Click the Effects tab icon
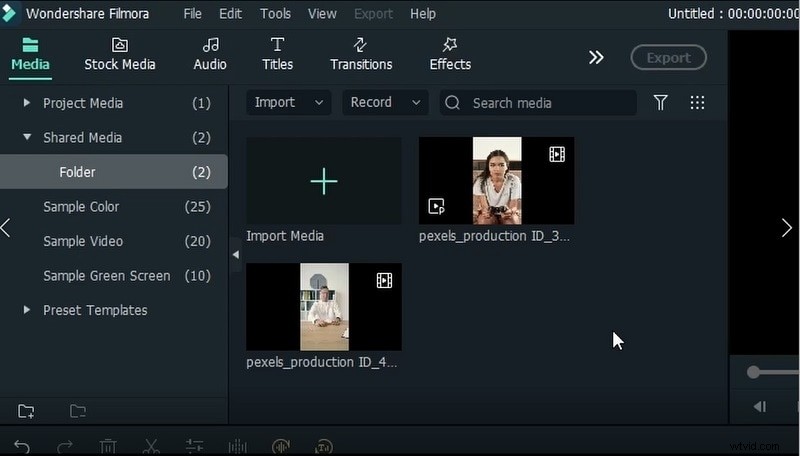Image resolution: width=800 pixels, height=456 pixels. click(450, 45)
